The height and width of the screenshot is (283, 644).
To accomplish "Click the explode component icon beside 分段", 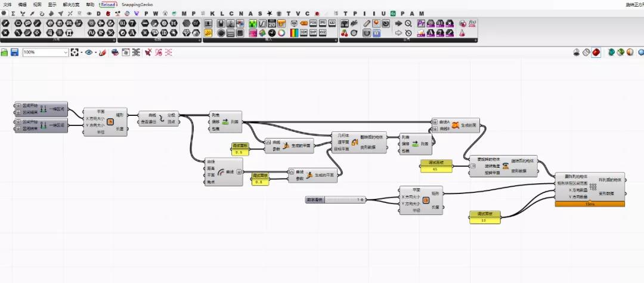I will click(162, 118).
